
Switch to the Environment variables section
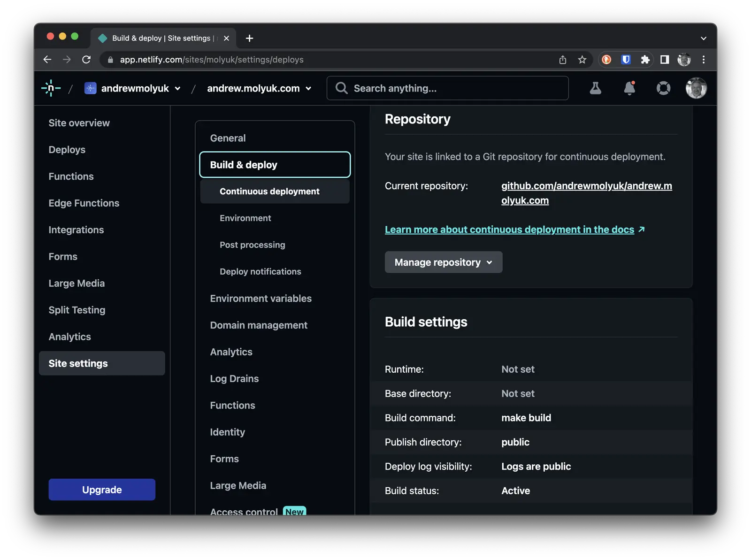(x=261, y=298)
